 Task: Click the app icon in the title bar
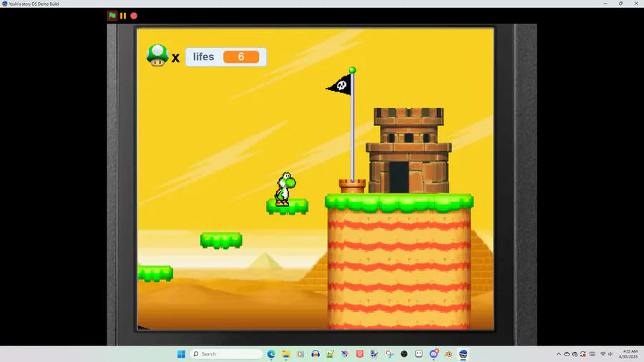[x=4, y=4]
